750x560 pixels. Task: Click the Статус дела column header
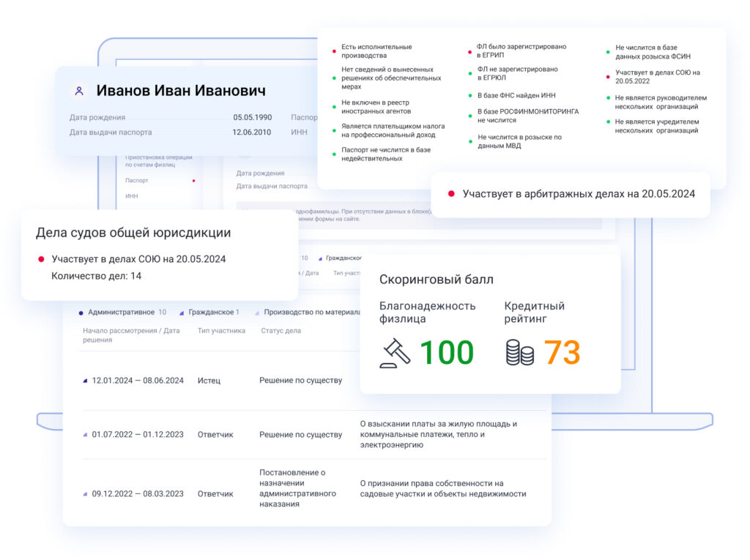(x=281, y=331)
